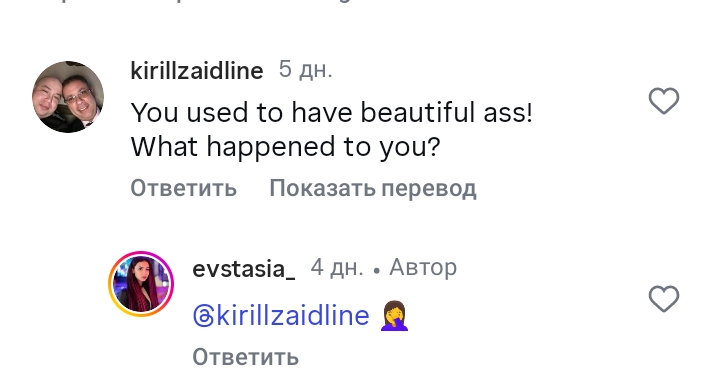View evstasia_'s story from the ringed avatar
This screenshot has width=720, height=380.
141,284
